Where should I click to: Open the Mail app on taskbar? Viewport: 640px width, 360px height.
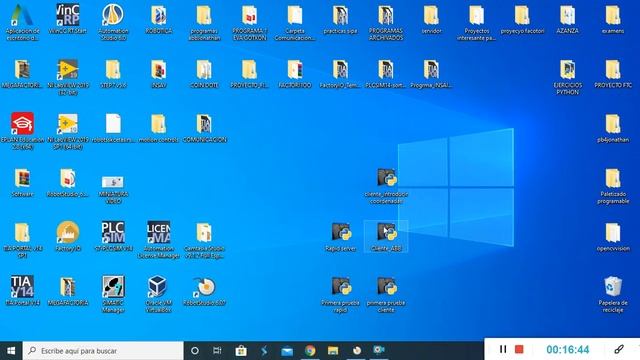click(x=287, y=350)
